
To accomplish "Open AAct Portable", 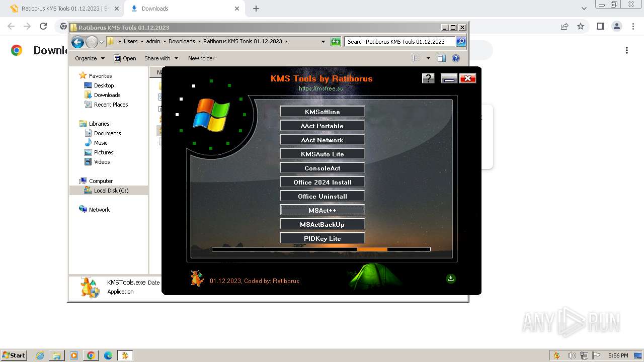I will tap(322, 126).
